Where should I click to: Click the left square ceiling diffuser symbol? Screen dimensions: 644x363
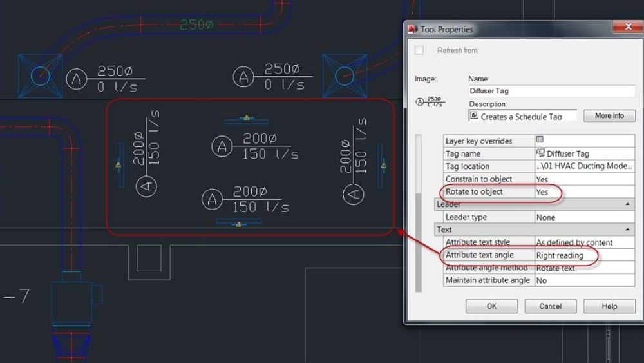pyautogui.click(x=41, y=75)
